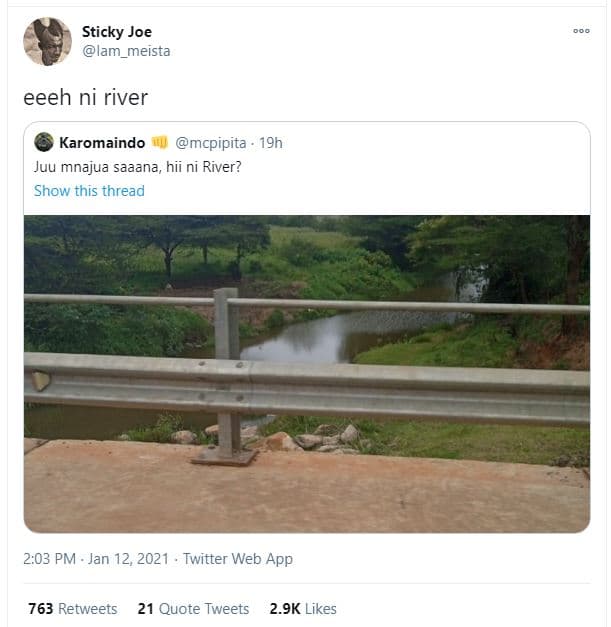This screenshot has width=611, height=627.
Task: Click the reflector on the guardrail
Action: pos(40,380)
